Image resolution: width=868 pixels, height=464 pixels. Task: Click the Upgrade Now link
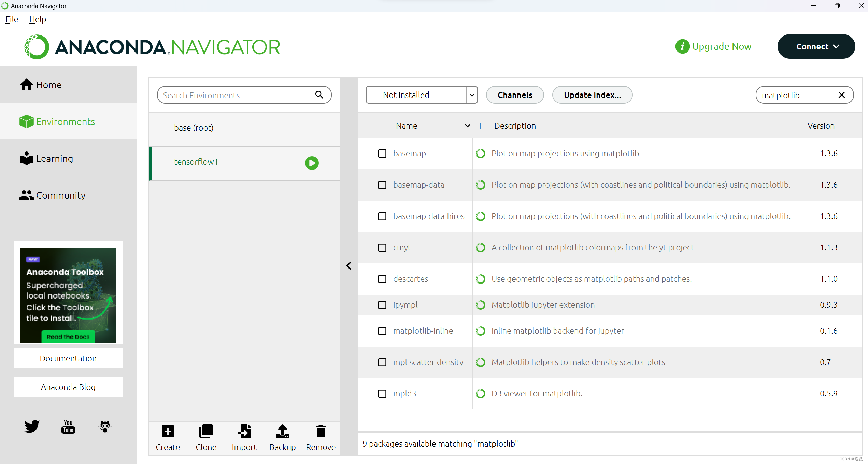tap(722, 46)
